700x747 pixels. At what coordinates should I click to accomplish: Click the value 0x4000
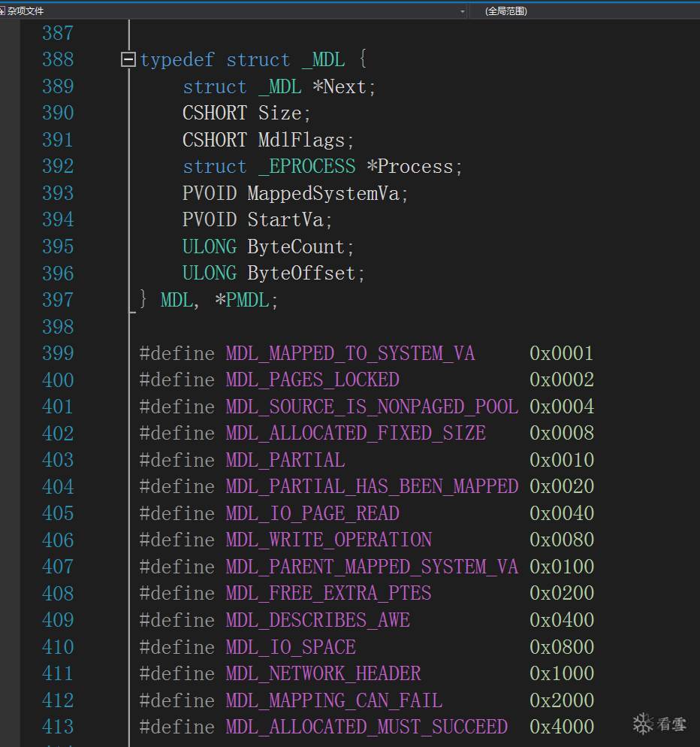click(562, 727)
